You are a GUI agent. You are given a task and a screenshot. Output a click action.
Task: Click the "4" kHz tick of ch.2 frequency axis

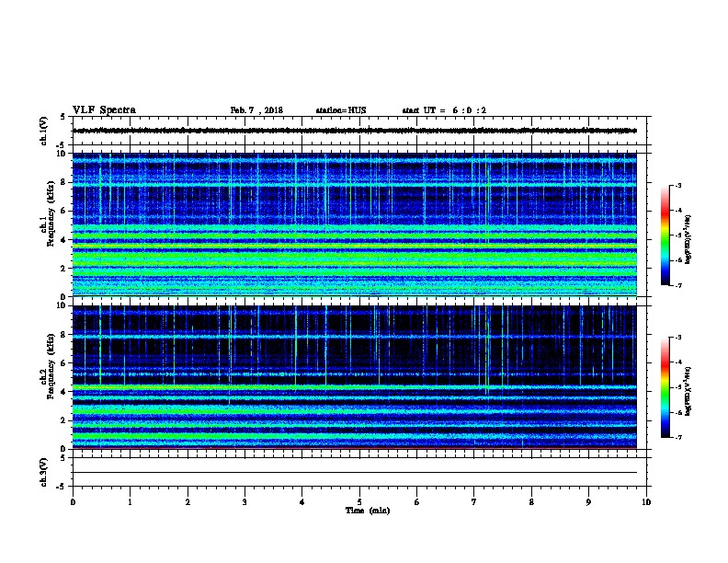point(63,392)
